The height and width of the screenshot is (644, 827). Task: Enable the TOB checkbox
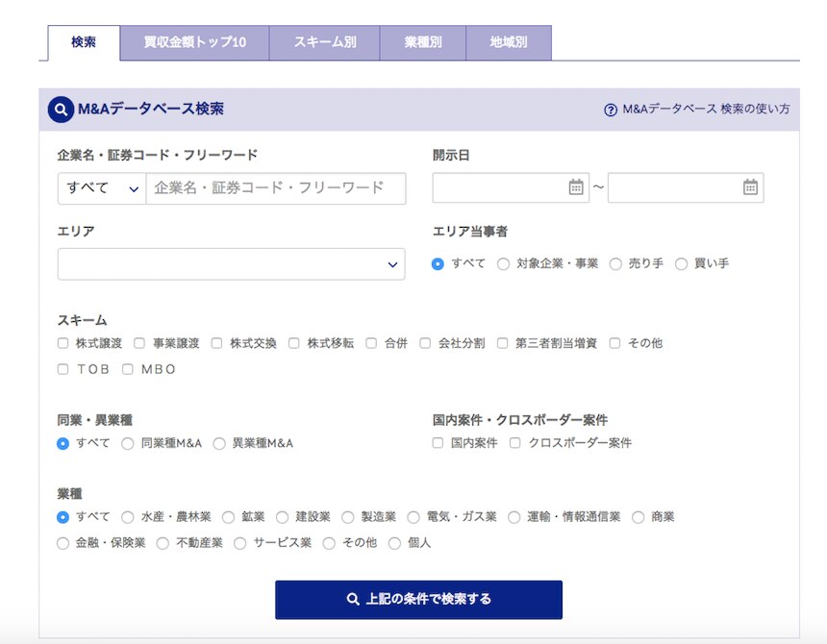click(63, 369)
